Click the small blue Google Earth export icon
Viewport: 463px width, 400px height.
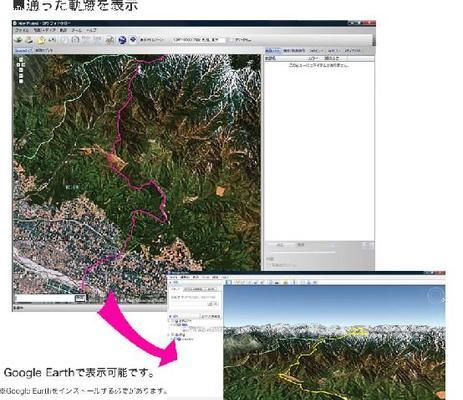pos(133,40)
